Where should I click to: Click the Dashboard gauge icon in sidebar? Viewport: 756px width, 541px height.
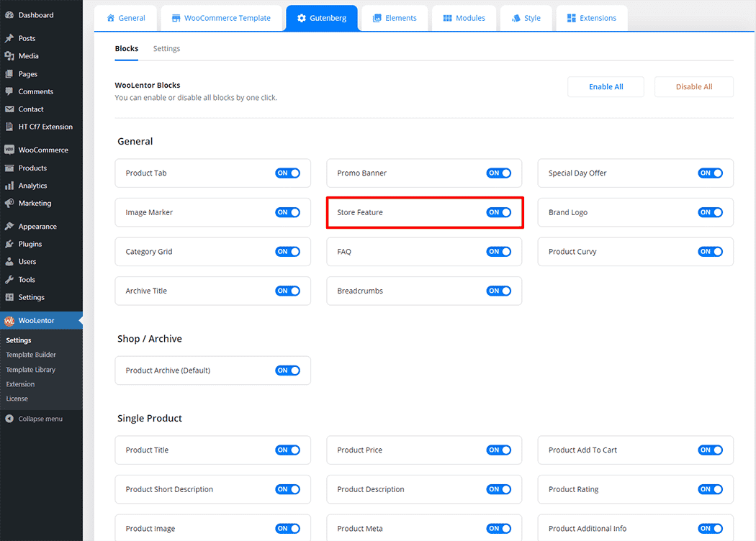[9, 15]
